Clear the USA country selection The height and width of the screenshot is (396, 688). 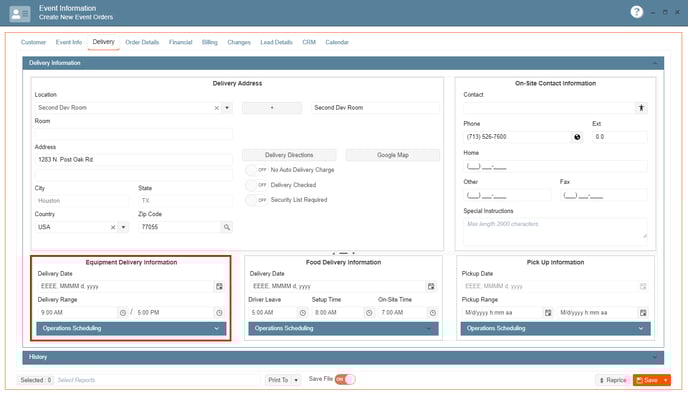113,227
